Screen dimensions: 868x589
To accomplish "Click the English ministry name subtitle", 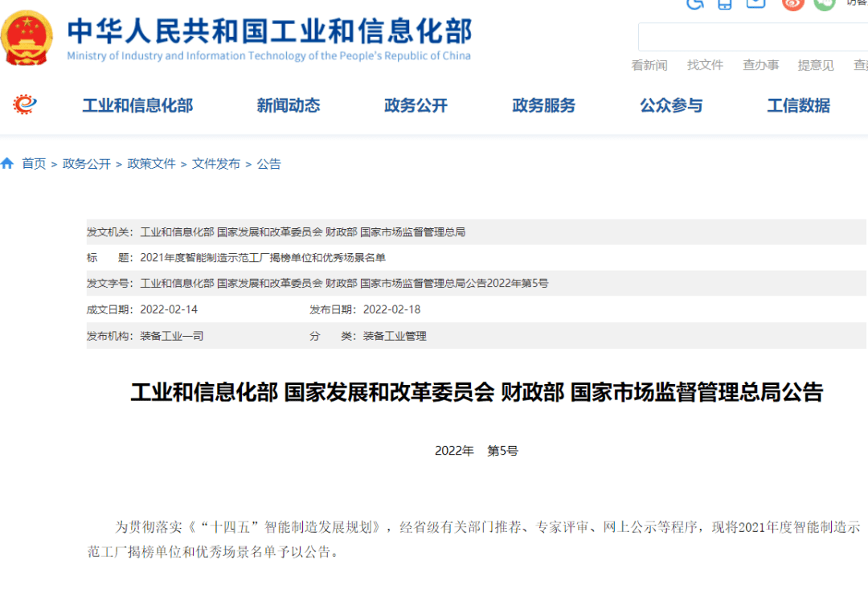I will click(x=269, y=56).
